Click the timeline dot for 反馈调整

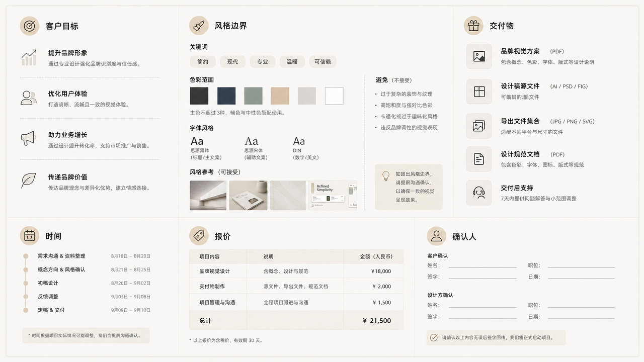[26, 297]
